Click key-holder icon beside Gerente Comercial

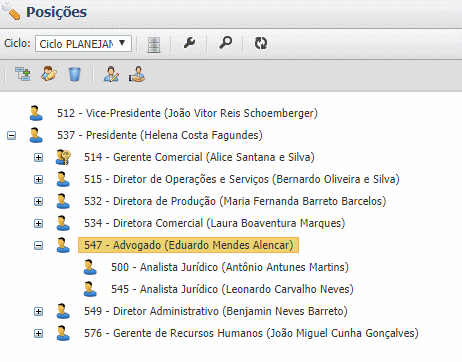click(x=63, y=157)
